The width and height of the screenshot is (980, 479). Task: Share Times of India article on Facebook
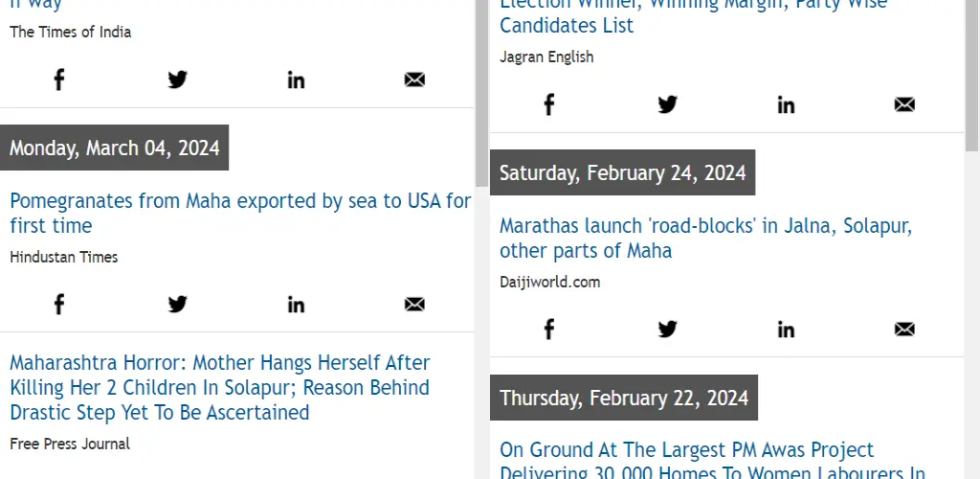coord(58,80)
